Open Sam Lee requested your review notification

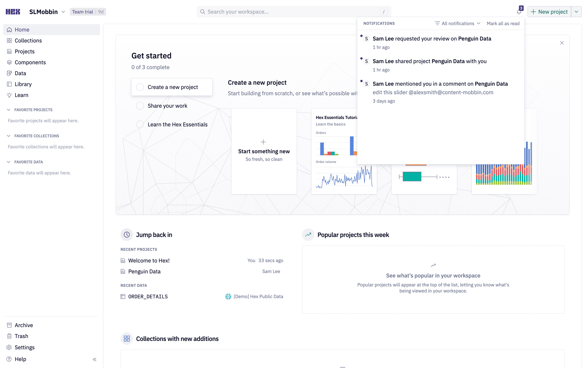pyautogui.click(x=441, y=43)
